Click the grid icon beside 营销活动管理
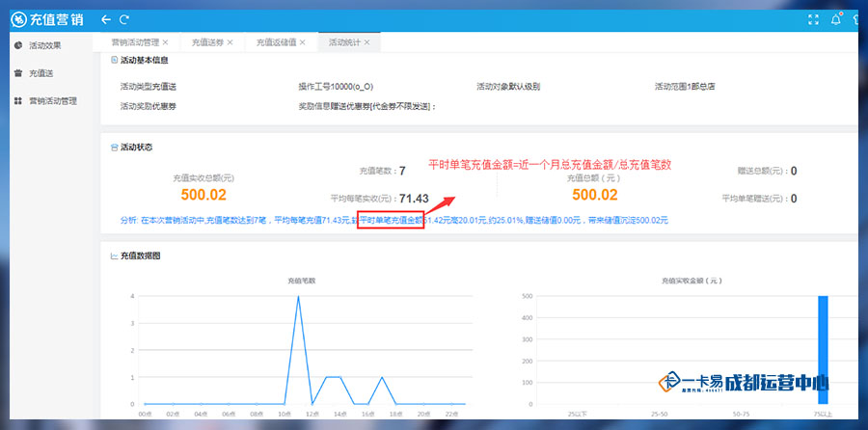868x430 pixels. [x=18, y=100]
